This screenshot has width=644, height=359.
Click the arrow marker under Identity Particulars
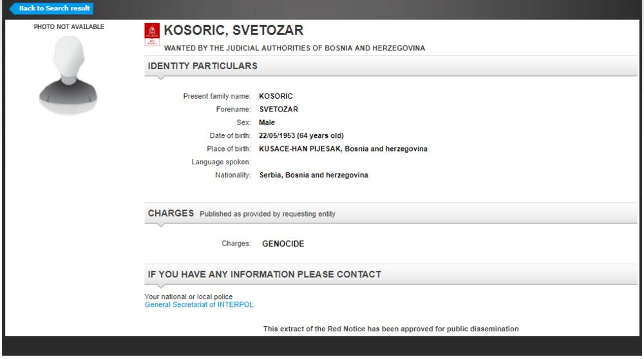tap(160, 78)
